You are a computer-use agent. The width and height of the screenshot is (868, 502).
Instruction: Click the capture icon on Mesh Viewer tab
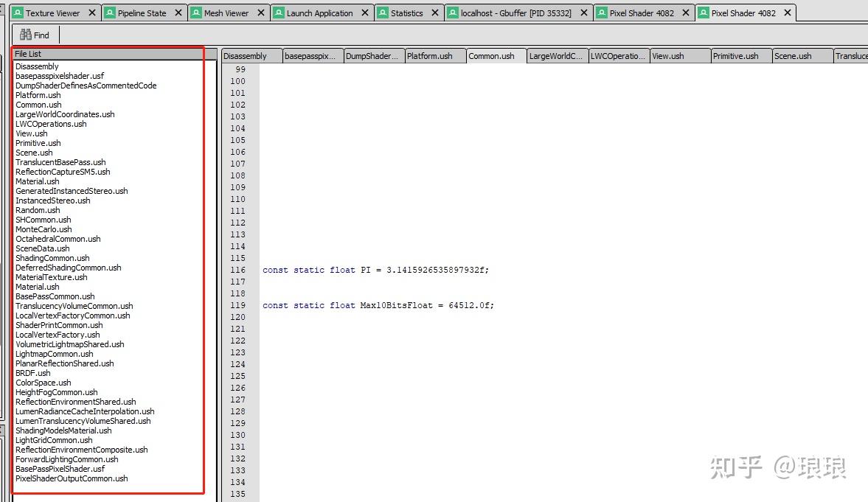(195, 12)
